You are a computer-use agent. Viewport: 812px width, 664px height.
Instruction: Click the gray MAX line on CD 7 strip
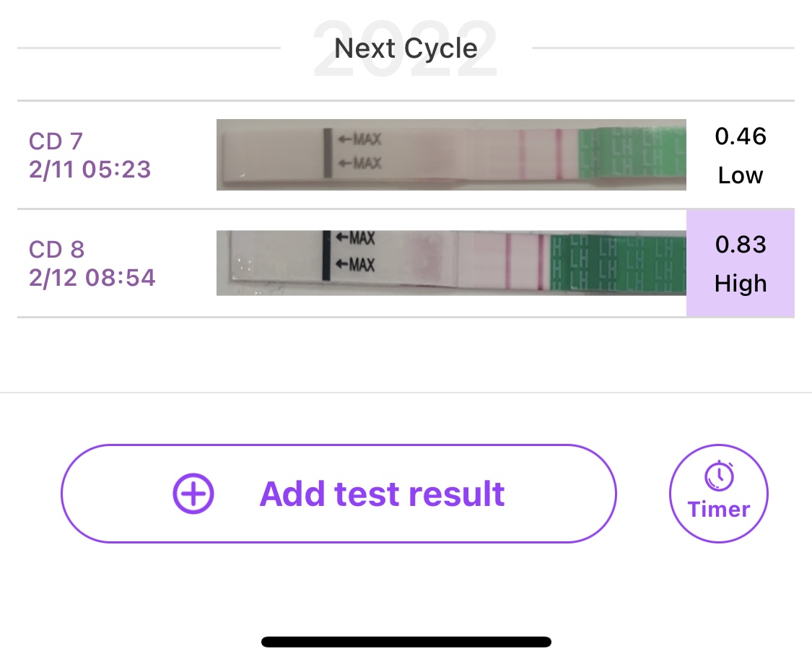pos(328,152)
